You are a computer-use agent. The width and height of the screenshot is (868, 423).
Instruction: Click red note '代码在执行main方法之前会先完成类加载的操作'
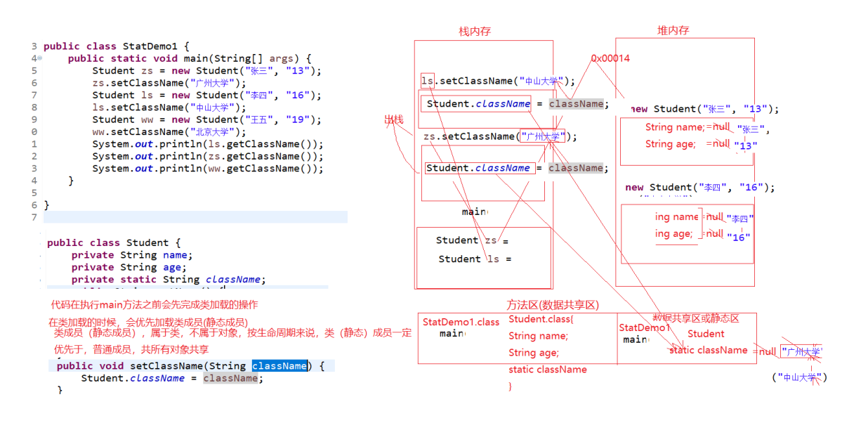[154, 305]
